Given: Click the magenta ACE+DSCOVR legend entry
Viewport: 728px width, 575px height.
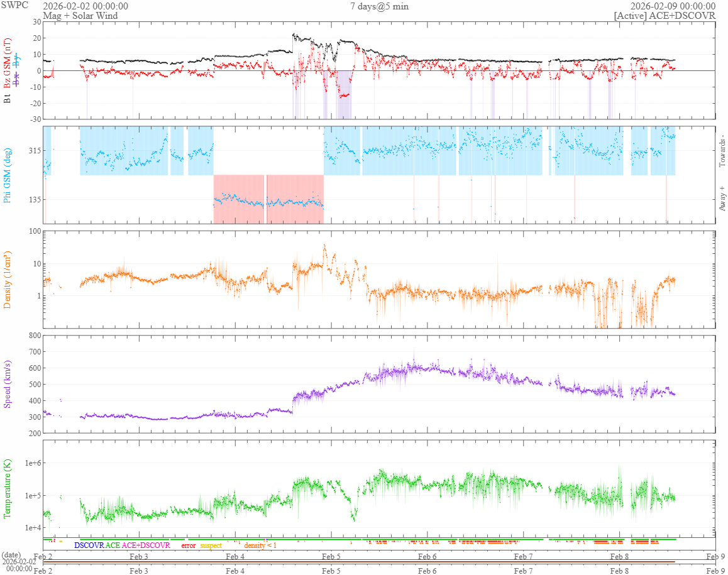Looking at the screenshot, I should [146, 545].
